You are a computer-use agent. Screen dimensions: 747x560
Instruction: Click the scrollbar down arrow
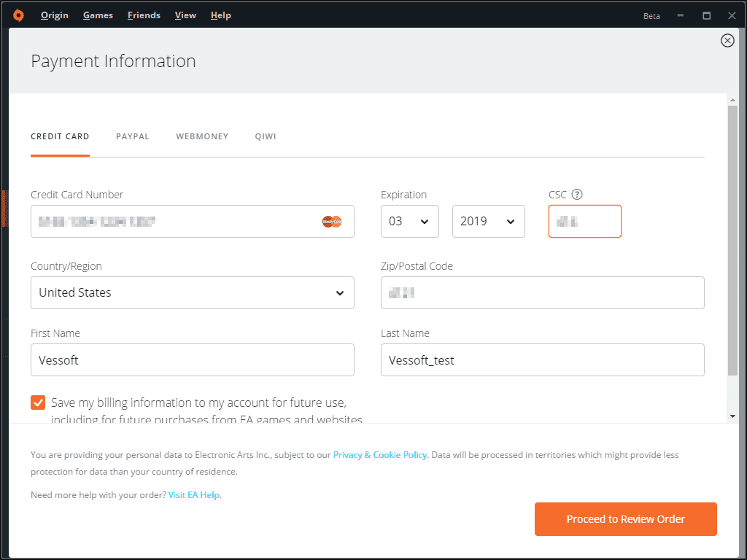(x=732, y=416)
